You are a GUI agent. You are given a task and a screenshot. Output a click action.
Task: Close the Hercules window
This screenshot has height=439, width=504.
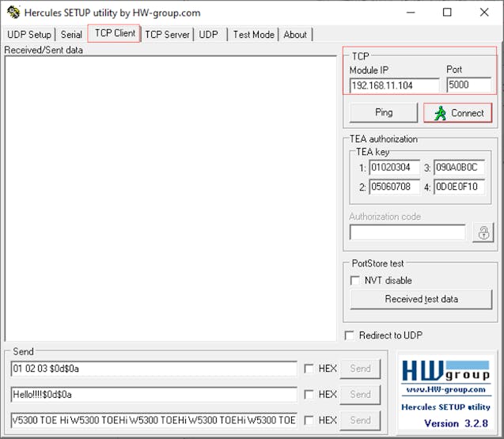(484, 13)
